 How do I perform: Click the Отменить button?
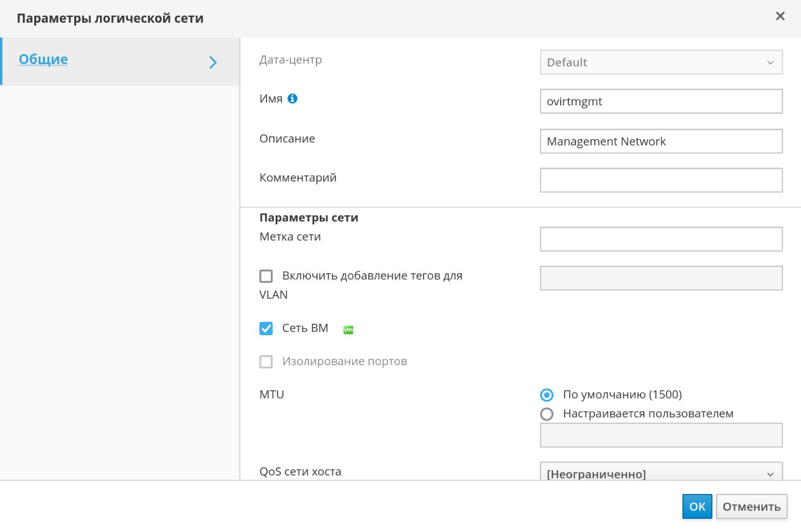[x=751, y=506]
